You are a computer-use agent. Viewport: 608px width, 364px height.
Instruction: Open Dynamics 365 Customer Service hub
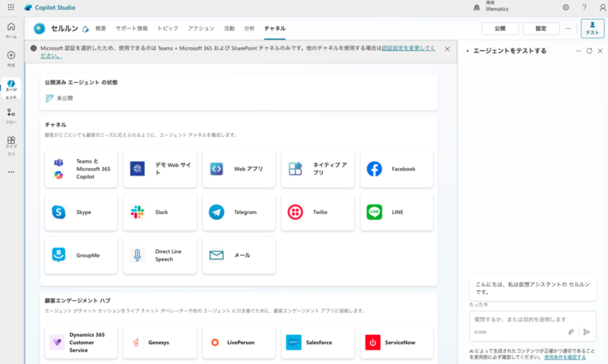(81, 342)
